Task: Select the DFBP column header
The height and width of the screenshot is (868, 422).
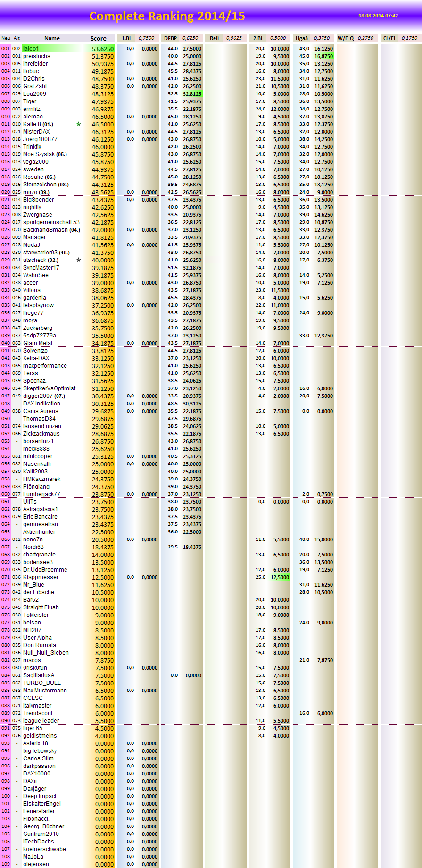Action: pos(171,38)
